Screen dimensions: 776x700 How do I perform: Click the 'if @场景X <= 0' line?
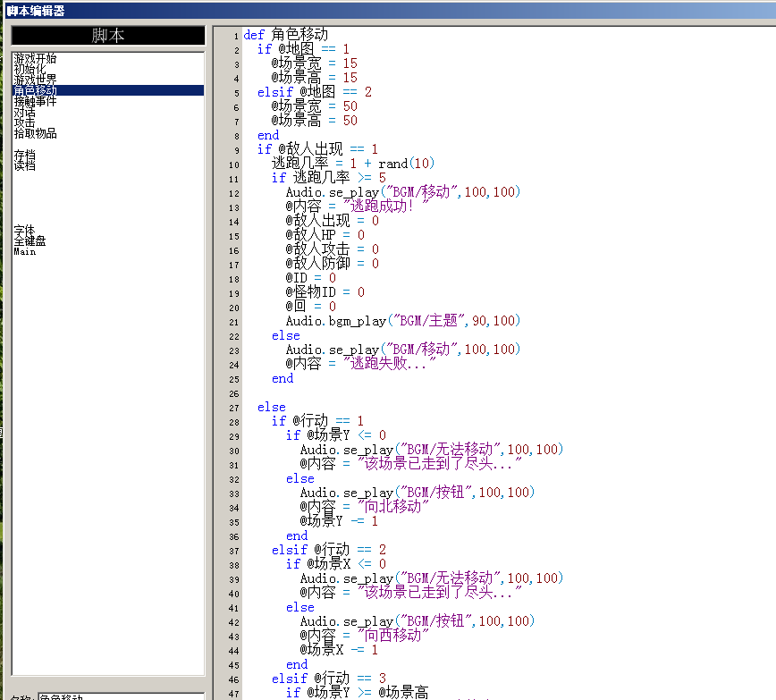point(336,564)
